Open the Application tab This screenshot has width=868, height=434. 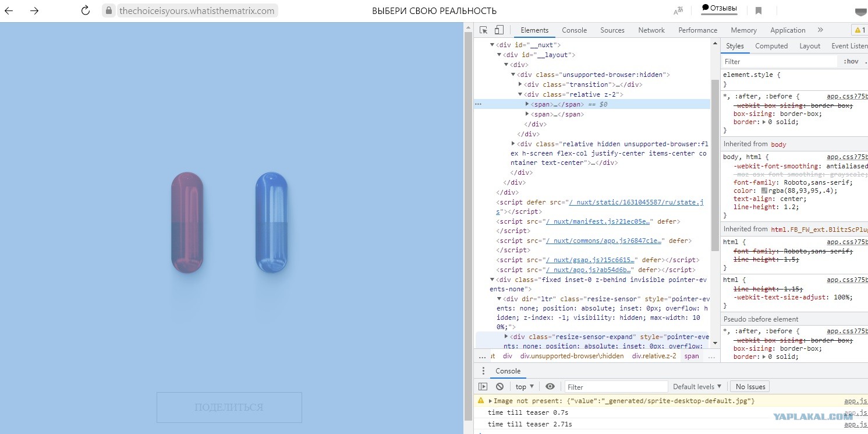[788, 30]
